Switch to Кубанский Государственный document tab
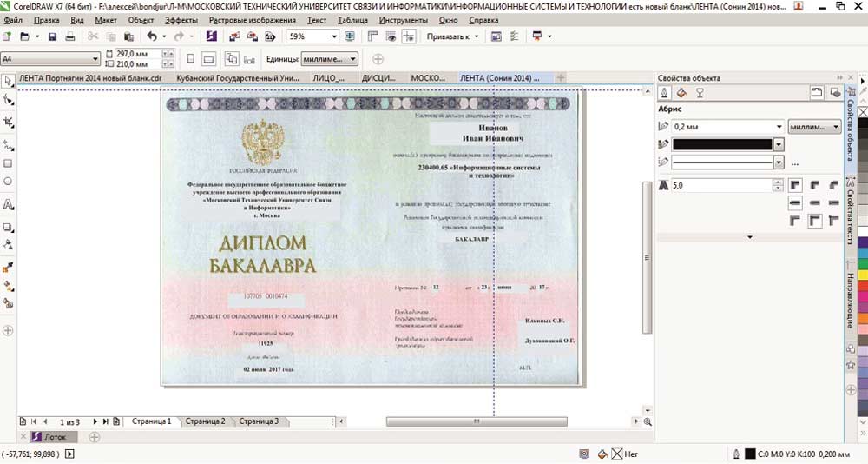The image size is (868, 464). pos(238,78)
